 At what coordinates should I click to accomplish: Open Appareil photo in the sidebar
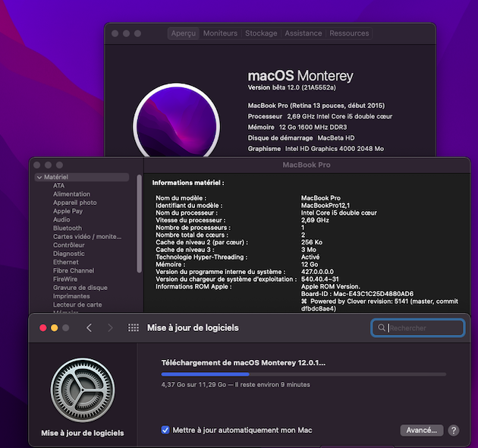74,203
